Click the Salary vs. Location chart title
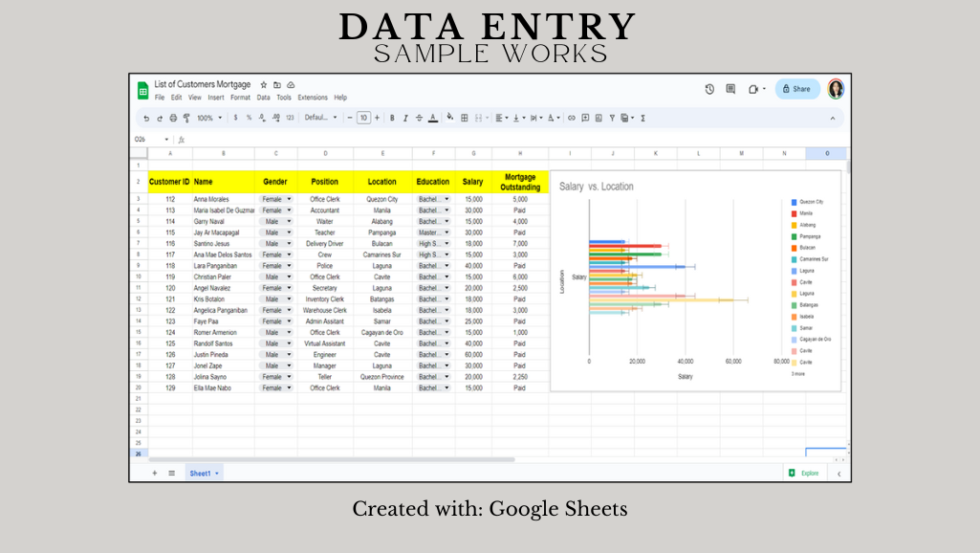The height and width of the screenshot is (553, 980). (x=597, y=187)
